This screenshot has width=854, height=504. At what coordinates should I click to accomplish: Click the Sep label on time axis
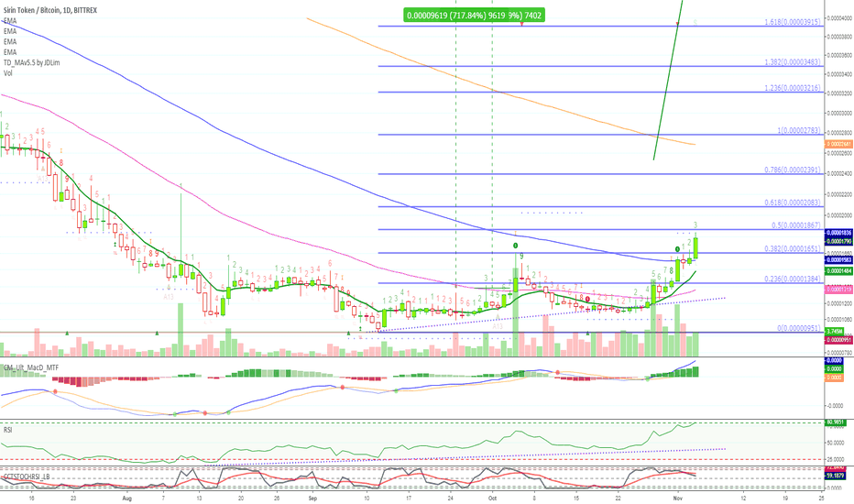click(x=312, y=498)
